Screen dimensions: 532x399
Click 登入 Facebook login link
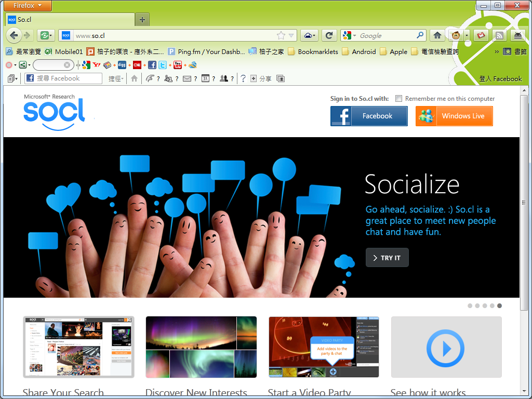click(x=500, y=79)
